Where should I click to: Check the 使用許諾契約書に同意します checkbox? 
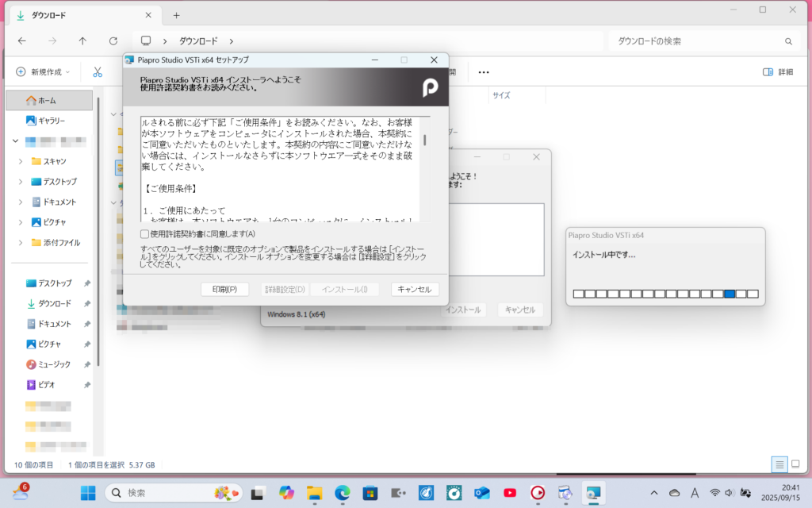pyautogui.click(x=144, y=234)
